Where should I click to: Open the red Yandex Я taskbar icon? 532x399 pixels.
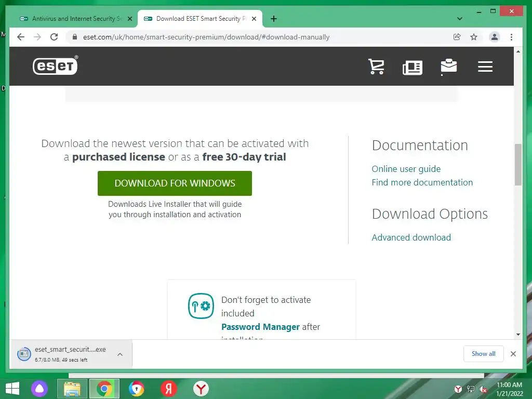pyautogui.click(x=169, y=389)
